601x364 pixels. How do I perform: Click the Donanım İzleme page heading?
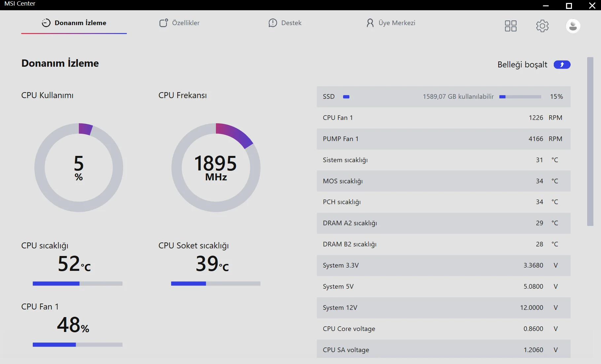[60, 63]
